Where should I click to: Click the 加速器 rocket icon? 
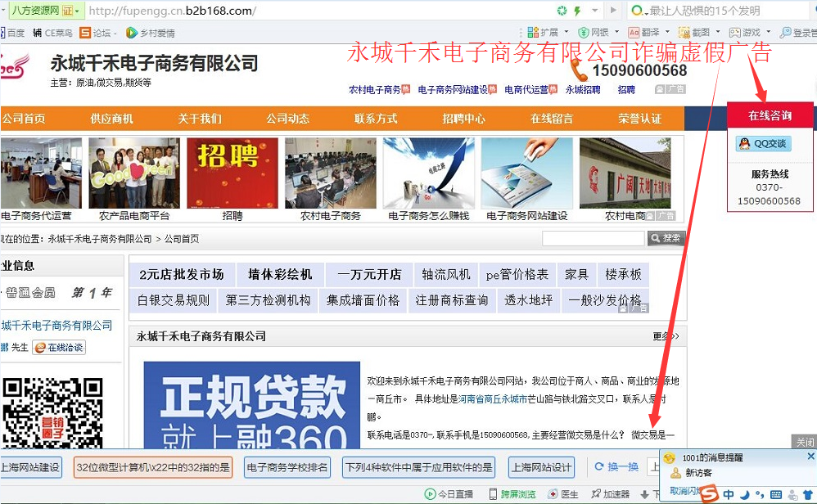pos(595,494)
